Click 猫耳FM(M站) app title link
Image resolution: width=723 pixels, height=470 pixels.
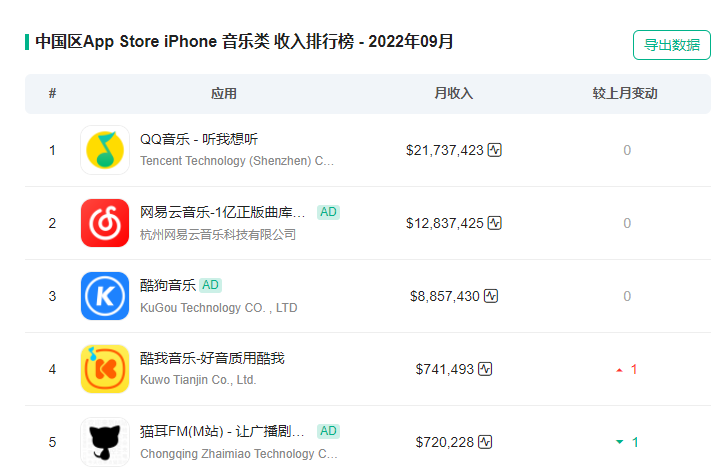click(x=222, y=431)
